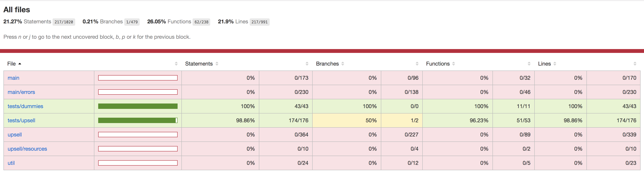Screen dimensions: 644x184
Task: Click the empty coverage bar in main row
Action: [138, 78]
